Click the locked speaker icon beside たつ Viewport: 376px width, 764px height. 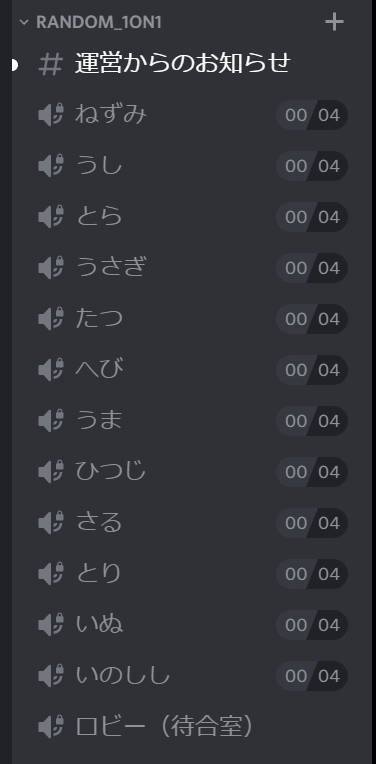[x=51, y=319]
